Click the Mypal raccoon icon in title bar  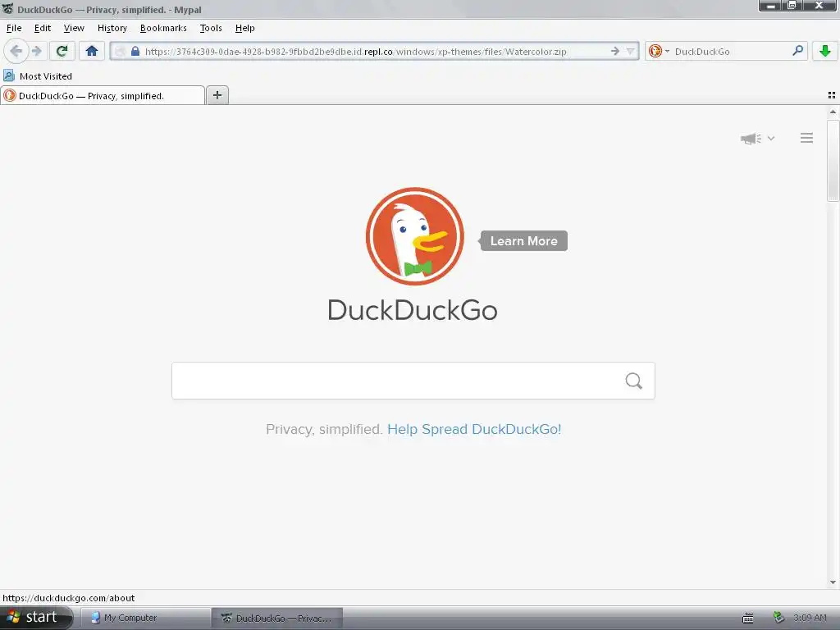(7, 9)
